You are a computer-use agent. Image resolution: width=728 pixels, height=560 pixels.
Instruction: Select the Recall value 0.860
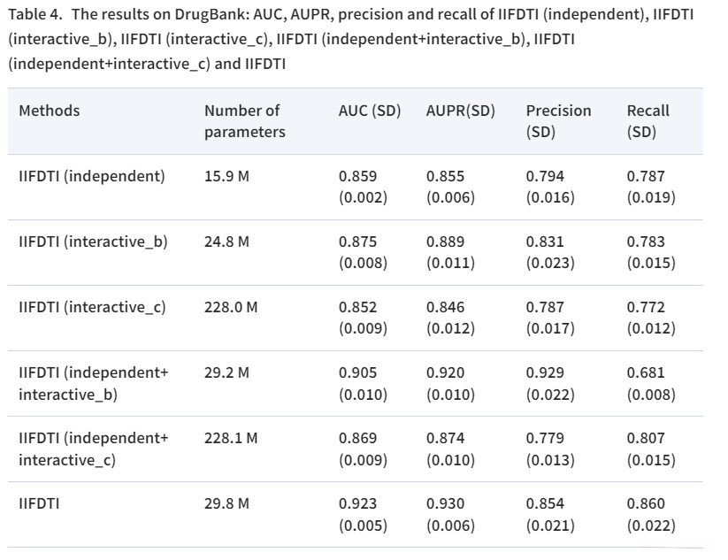(646, 503)
